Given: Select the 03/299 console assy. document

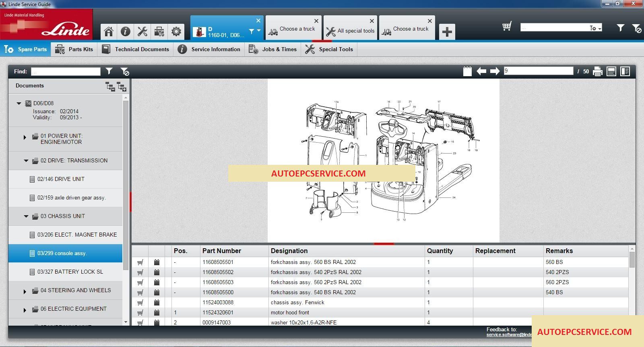Looking at the screenshot, I should [x=66, y=253].
